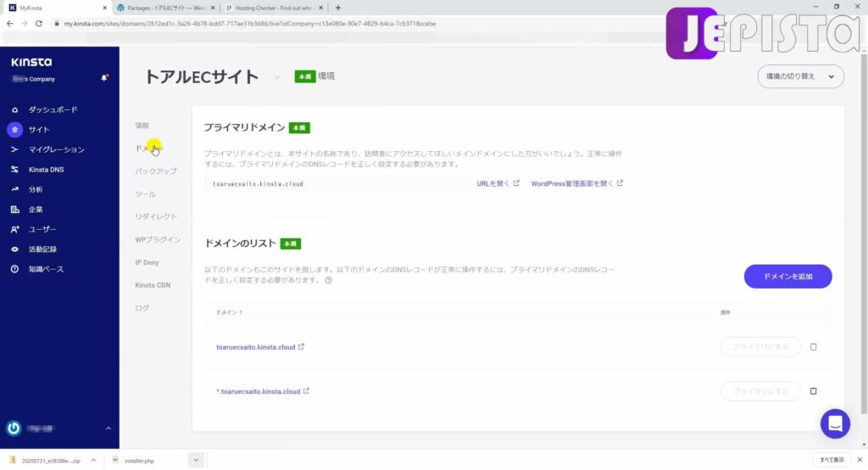Screen dimensions: 868x470
Task: Close the downloads bar
Action: [x=860, y=460]
